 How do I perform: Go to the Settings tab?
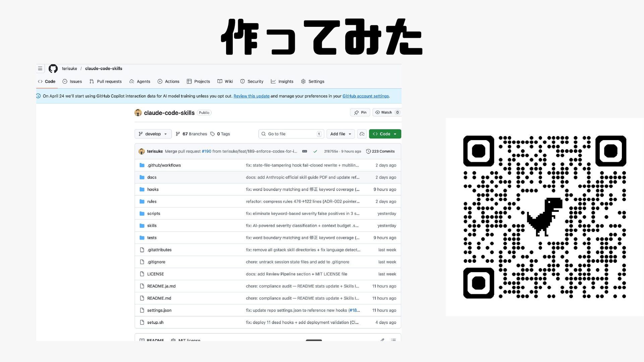(313, 81)
